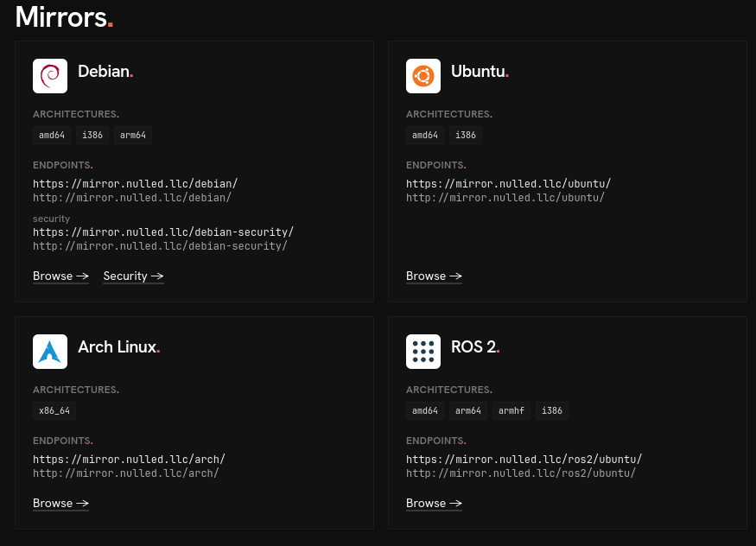
Task: Click the Ubuntu logo icon
Action: click(423, 76)
